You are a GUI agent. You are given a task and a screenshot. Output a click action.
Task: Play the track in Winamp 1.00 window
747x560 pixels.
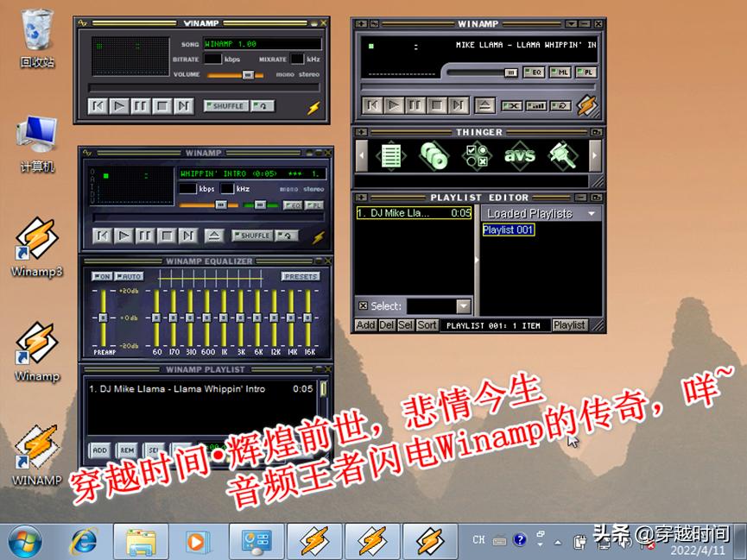pyautogui.click(x=119, y=106)
